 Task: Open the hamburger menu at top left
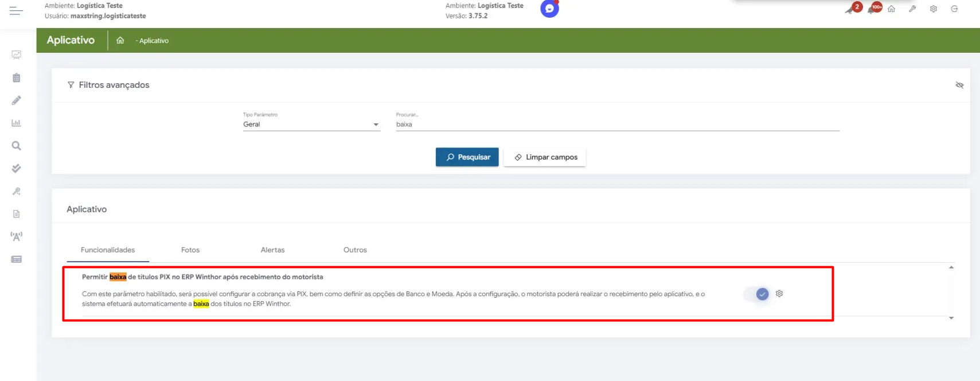(16, 11)
